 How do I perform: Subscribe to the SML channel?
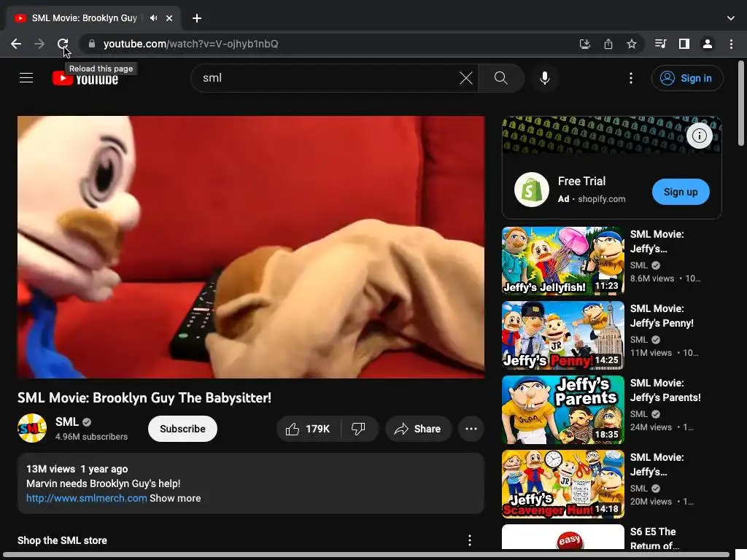(182, 429)
